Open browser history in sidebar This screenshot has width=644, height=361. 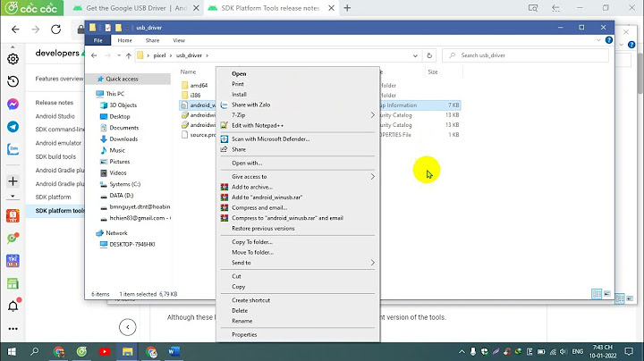coord(13,81)
